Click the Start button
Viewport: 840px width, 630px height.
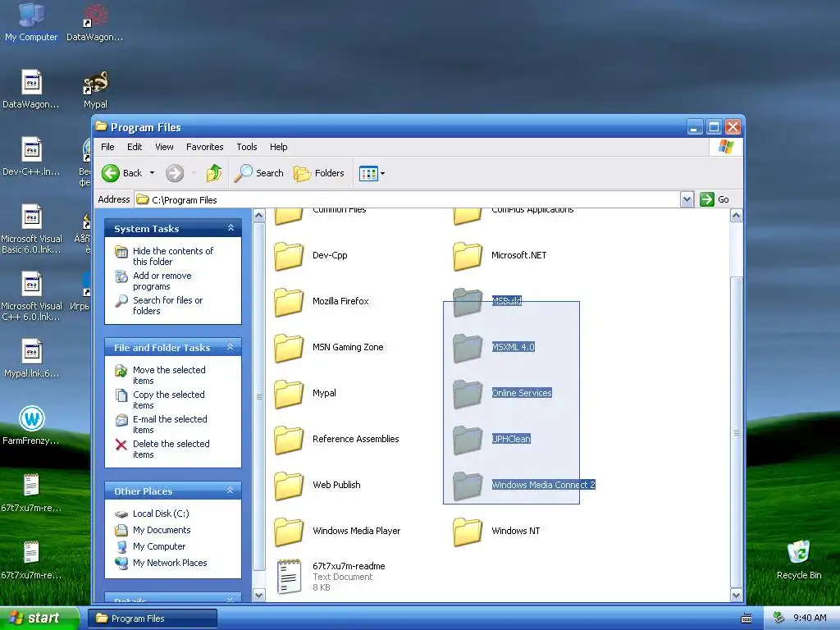(39, 618)
